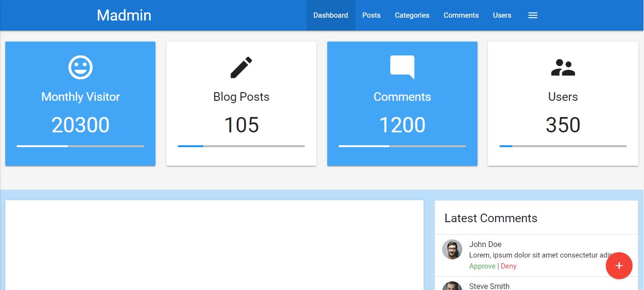Open the Categories nav item

point(412,15)
